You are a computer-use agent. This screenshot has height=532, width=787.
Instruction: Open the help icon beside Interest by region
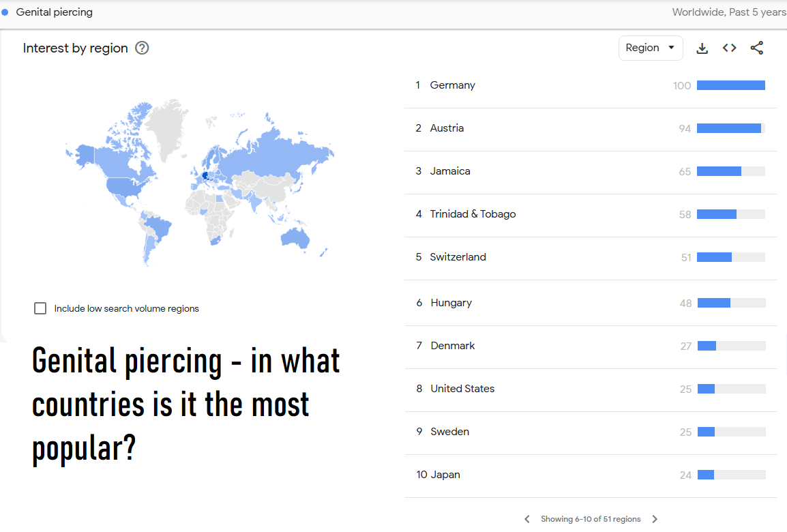point(142,48)
